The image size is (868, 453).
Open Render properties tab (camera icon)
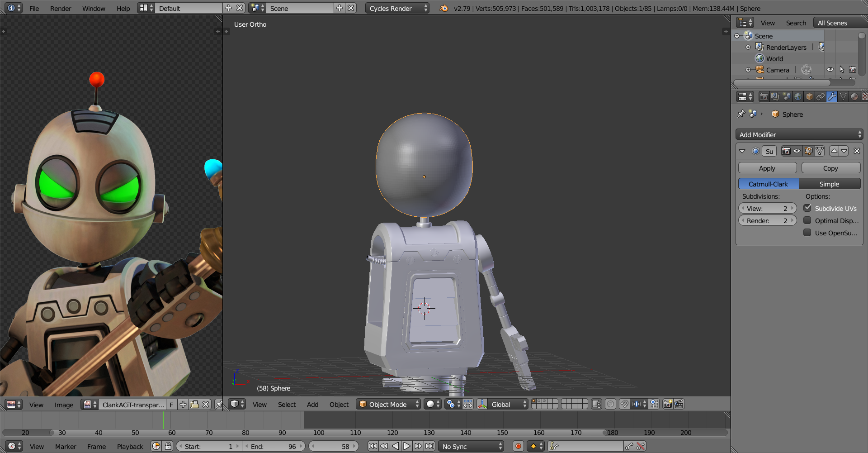(764, 96)
